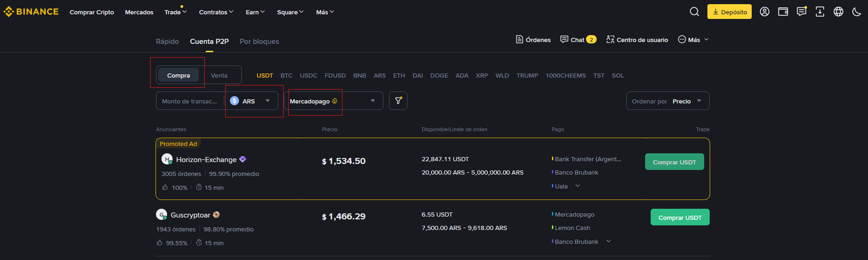The width and height of the screenshot is (868, 260).
Task: Select the SOL crypto tab
Action: click(x=618, y=75)
